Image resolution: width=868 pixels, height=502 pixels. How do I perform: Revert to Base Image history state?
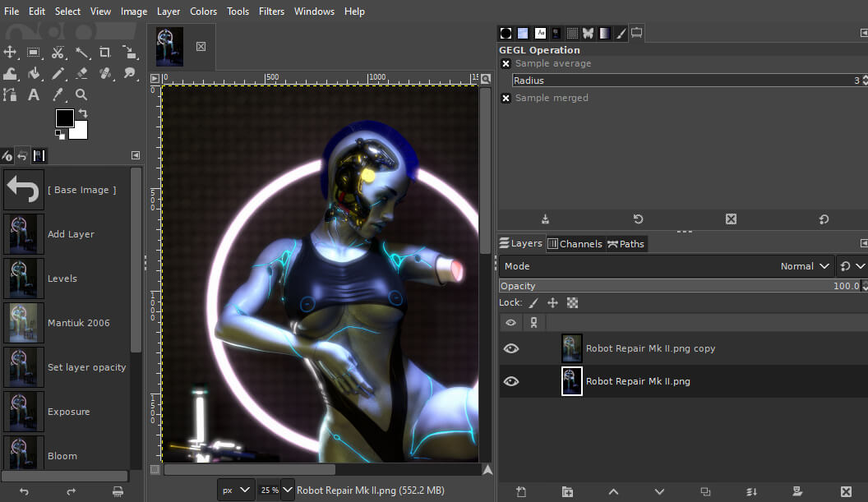tap(67, 190)
